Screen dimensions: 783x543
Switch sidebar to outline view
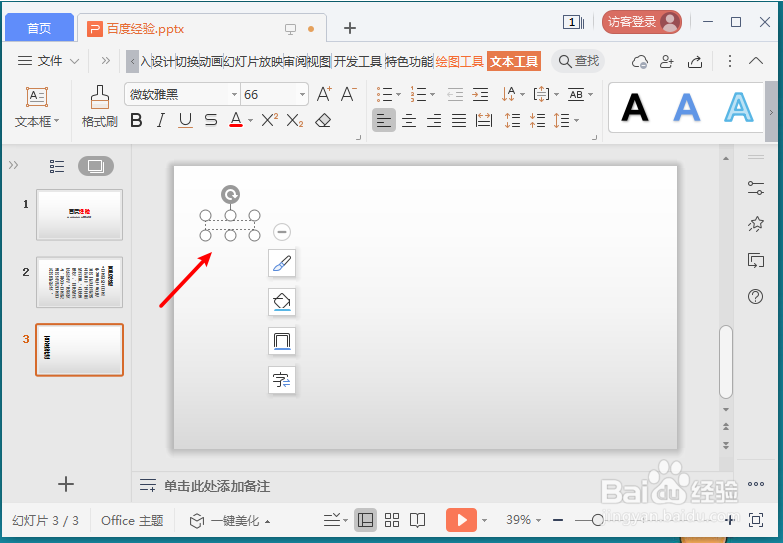pyautogui.click(x=57, y=166)
